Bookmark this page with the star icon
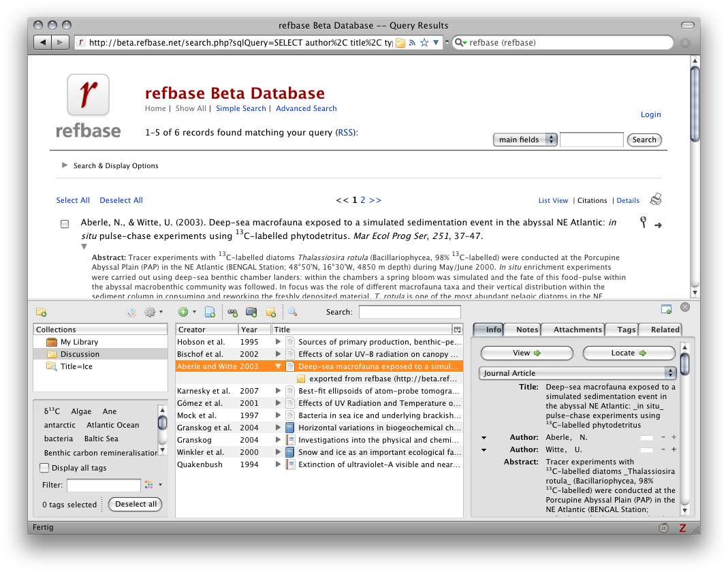This screenshot has height=572, width=728. click(x=424, y=43)
